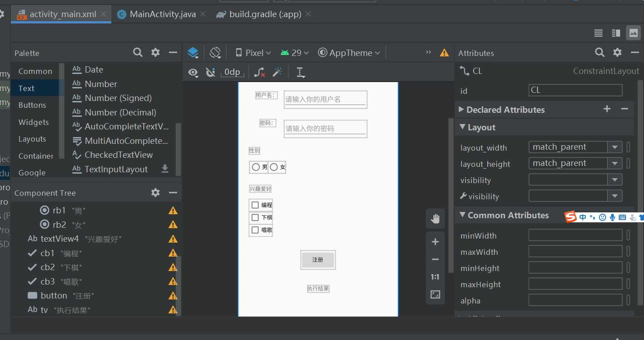Zoom in on design surface

[x=435, y=242]
